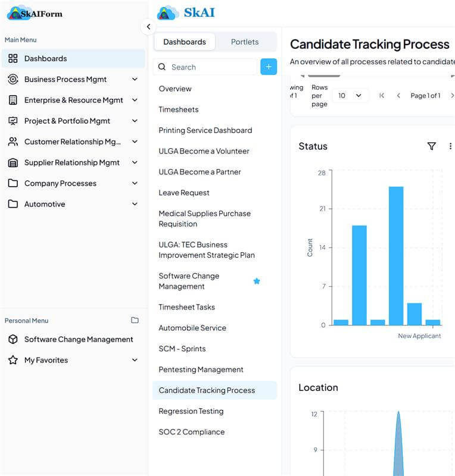Open ULGA Become a Volunteer dashboard
Image resolution: width=455 pixels, height=476 pixels.
point(204,151)
